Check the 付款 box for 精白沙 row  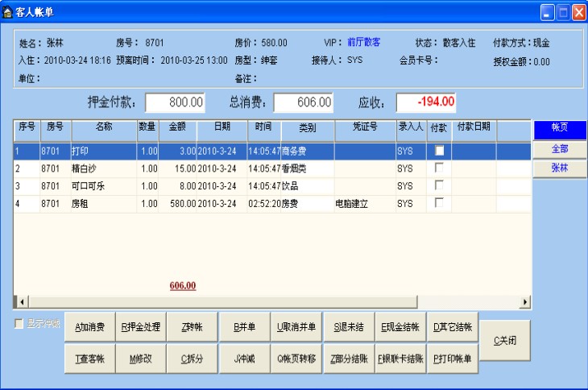[439, 168]
